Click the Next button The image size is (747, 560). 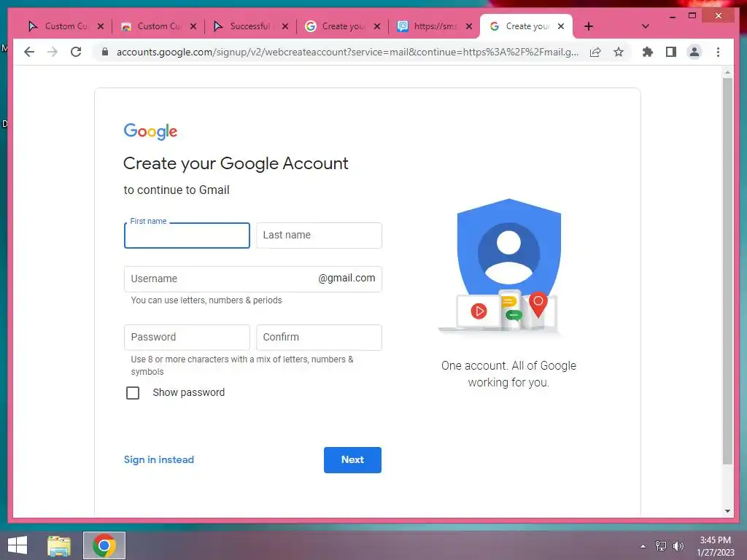(352, 460)
